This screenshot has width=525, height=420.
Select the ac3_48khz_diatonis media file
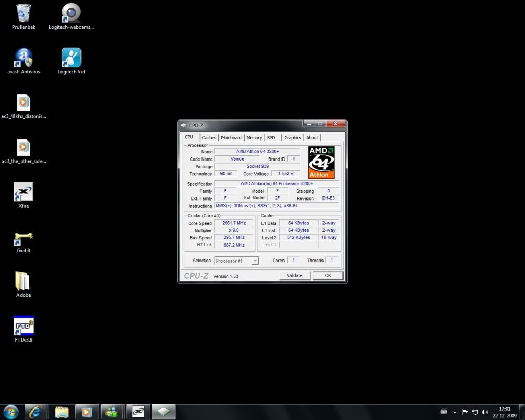[24, 106]
